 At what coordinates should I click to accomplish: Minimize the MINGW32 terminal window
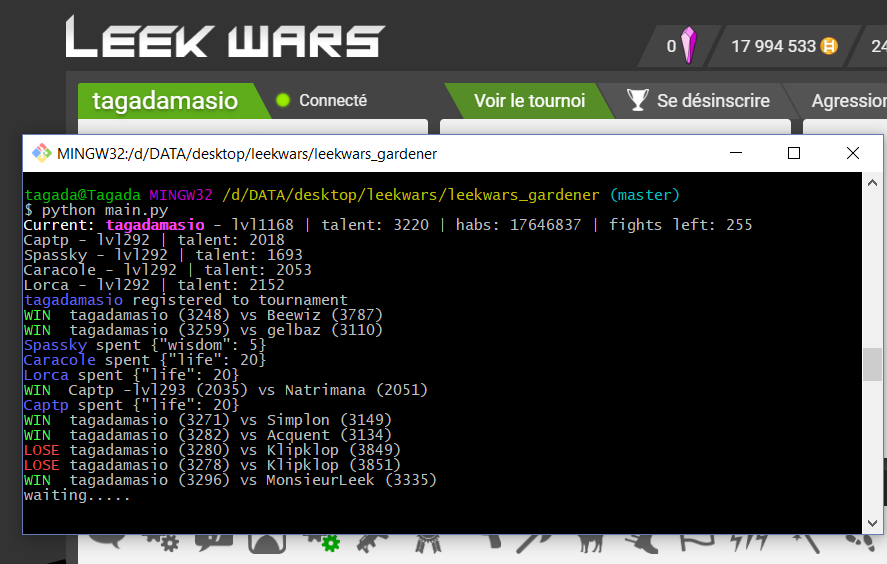point(735,153)
